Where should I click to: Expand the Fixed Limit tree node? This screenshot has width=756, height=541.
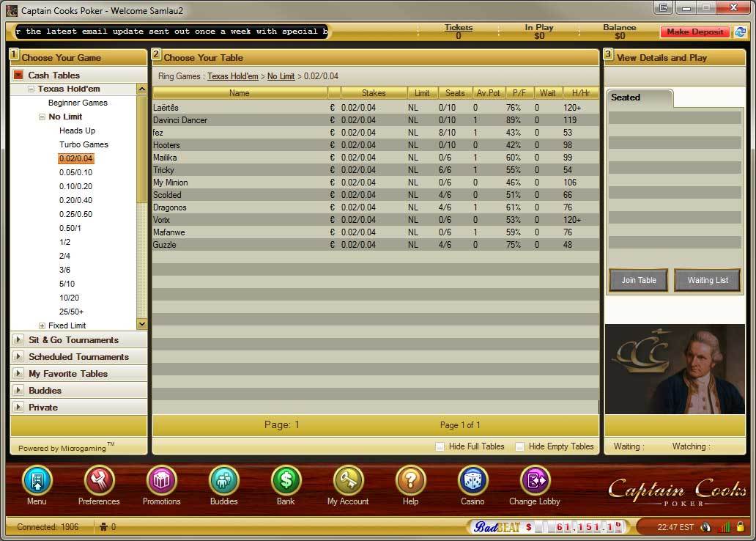click(x=42, y=325)
